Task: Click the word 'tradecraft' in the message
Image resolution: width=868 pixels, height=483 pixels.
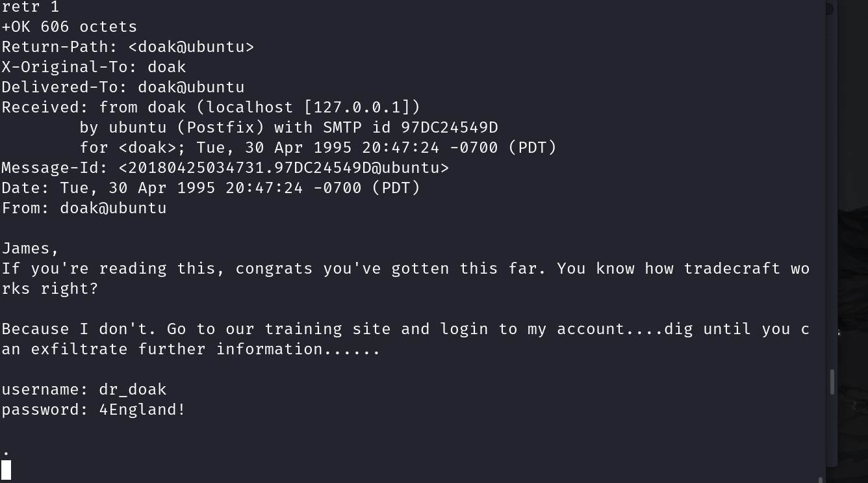Action: click(732, 268)
